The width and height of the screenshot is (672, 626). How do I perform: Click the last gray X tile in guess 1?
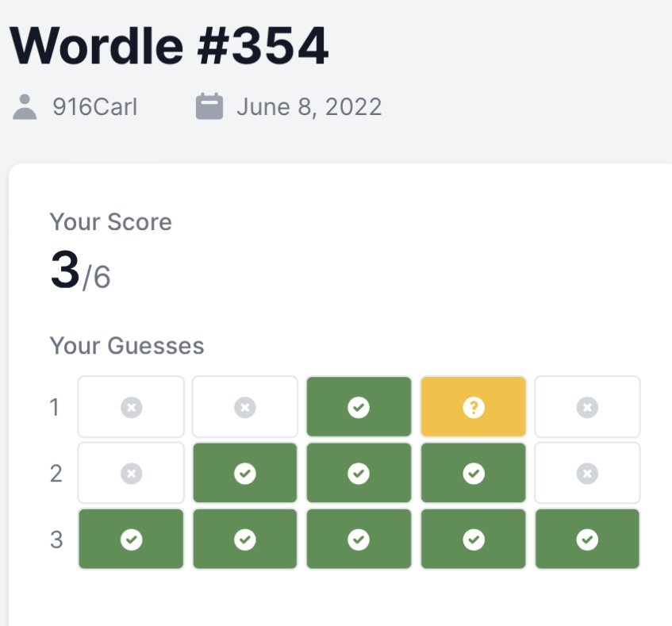pos(587,406)
